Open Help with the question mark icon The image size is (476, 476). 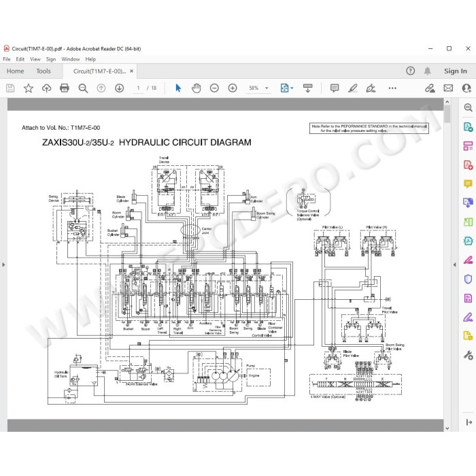pos(411,71)
